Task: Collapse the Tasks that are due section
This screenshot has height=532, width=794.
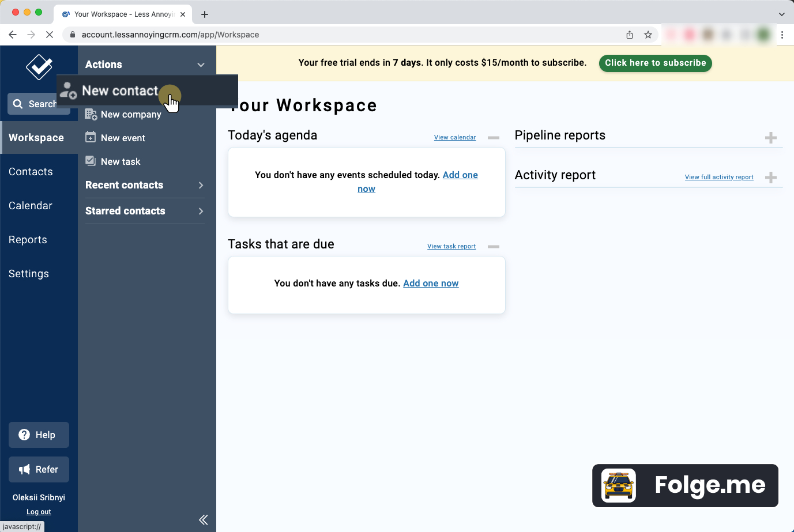Action: point(493,247)
